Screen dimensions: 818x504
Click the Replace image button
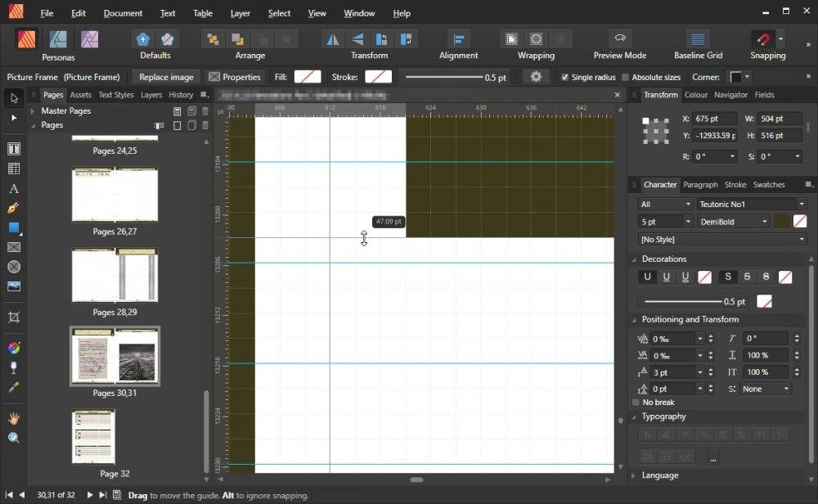pos(166,77)
